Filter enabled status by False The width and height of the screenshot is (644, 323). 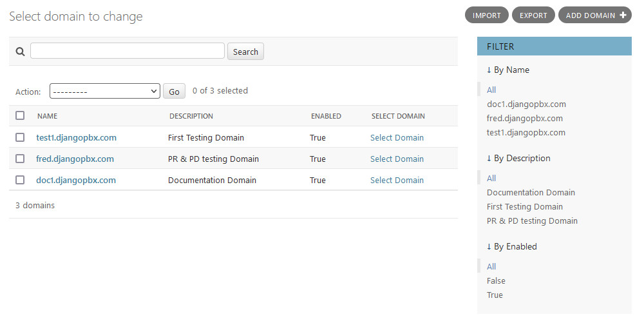point(496,280)
